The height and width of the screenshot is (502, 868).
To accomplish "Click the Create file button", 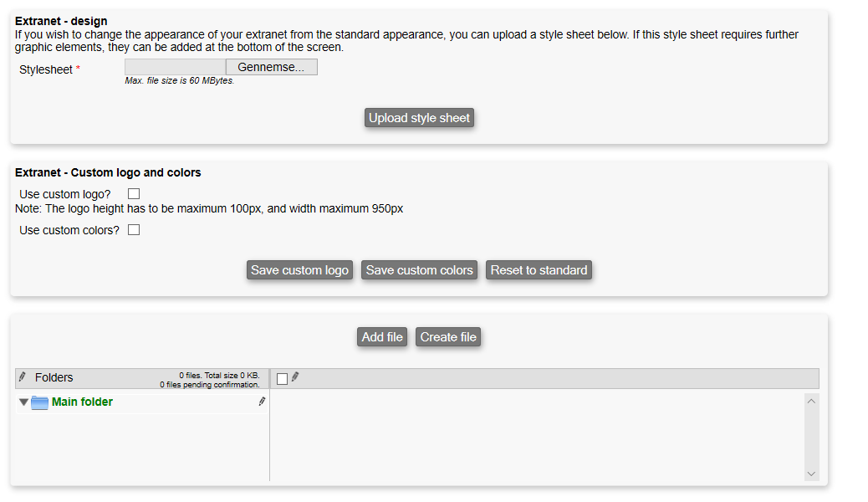I will (x=448, y=337).
